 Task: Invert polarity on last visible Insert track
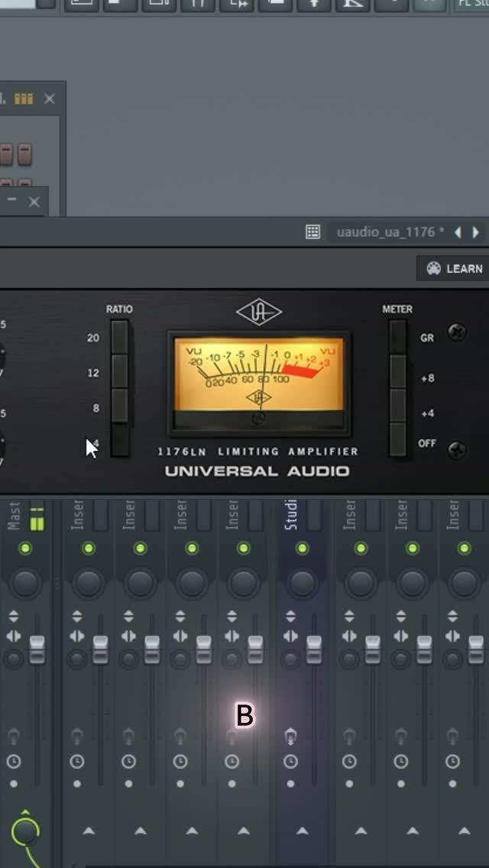pyautogui.click(x=452, y=616)
